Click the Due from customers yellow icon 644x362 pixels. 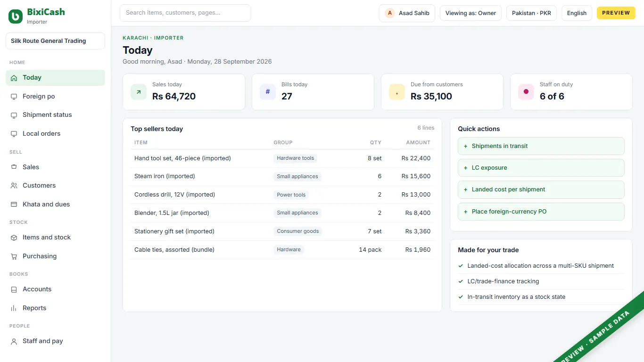397,92
